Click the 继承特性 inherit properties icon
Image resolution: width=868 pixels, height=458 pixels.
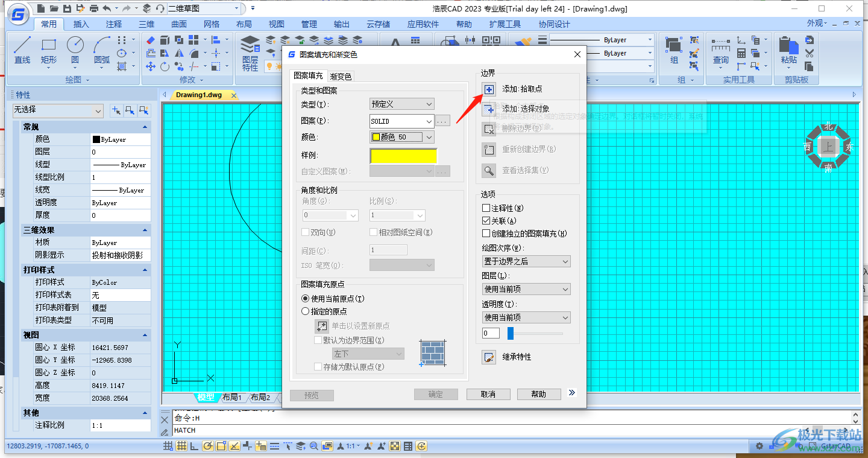[489, 357]
